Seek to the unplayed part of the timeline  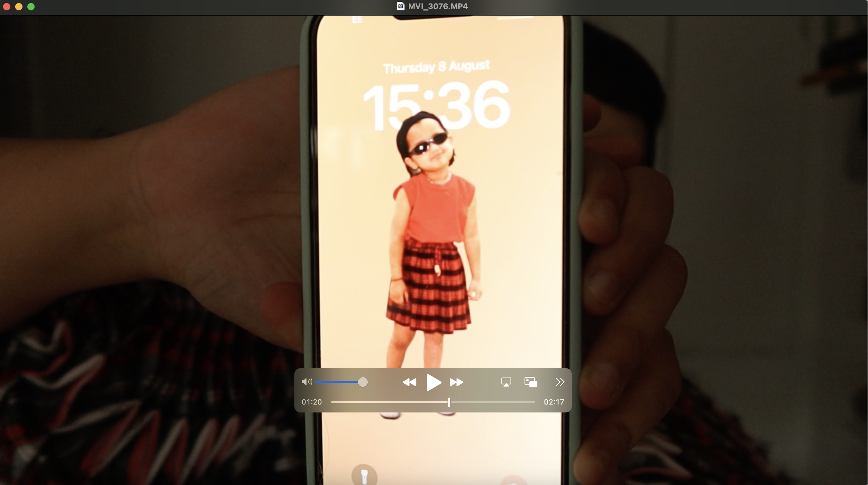click(x=493, y=402)
